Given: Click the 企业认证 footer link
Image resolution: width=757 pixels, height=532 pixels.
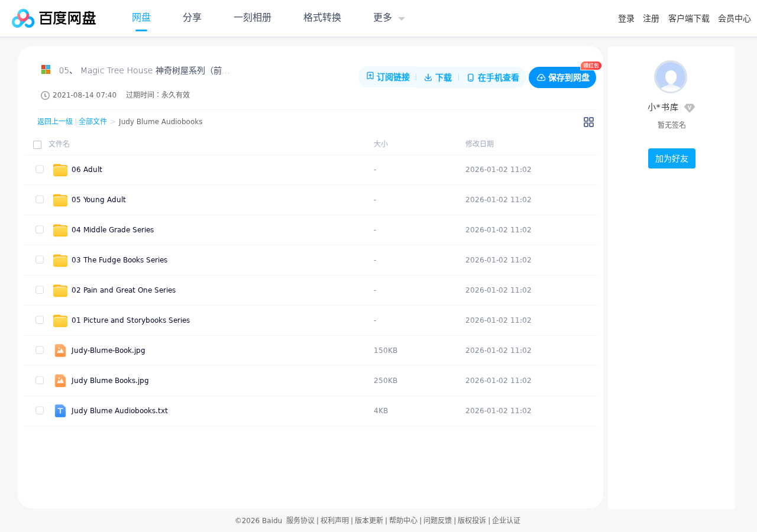Looking at the screenshot, I should tap(506, 521).
